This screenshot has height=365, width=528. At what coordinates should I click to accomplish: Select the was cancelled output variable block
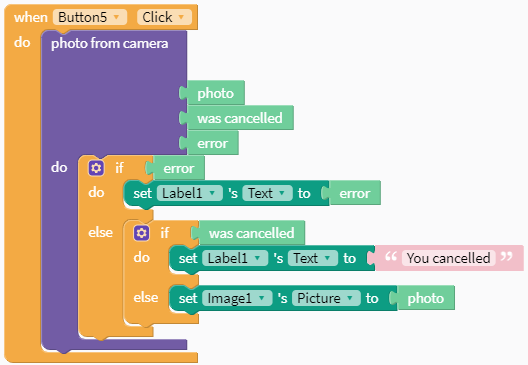coord(240,118)
